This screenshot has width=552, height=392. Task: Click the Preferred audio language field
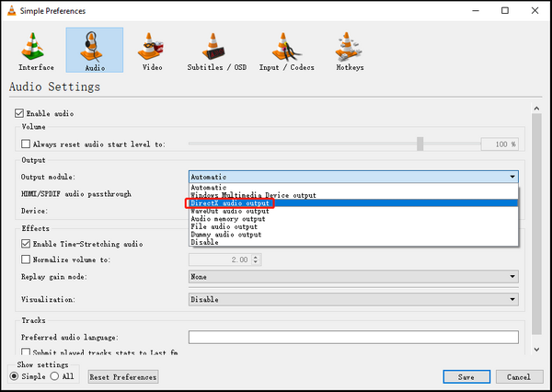353,338
